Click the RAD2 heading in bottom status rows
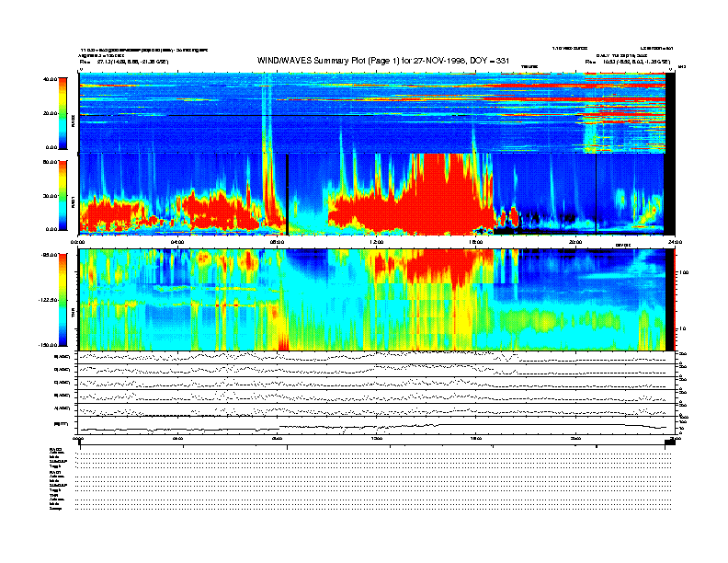The image size is (728, 563). (56, 449)
